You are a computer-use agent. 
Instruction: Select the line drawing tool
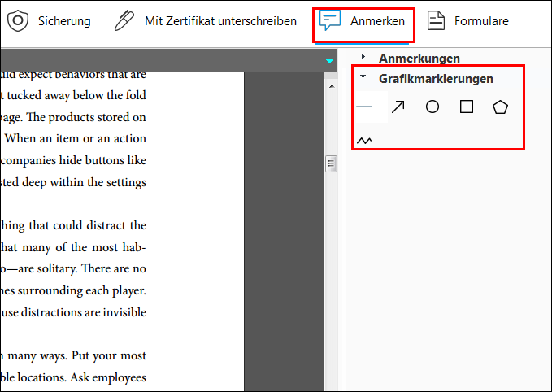click(364, 107)
